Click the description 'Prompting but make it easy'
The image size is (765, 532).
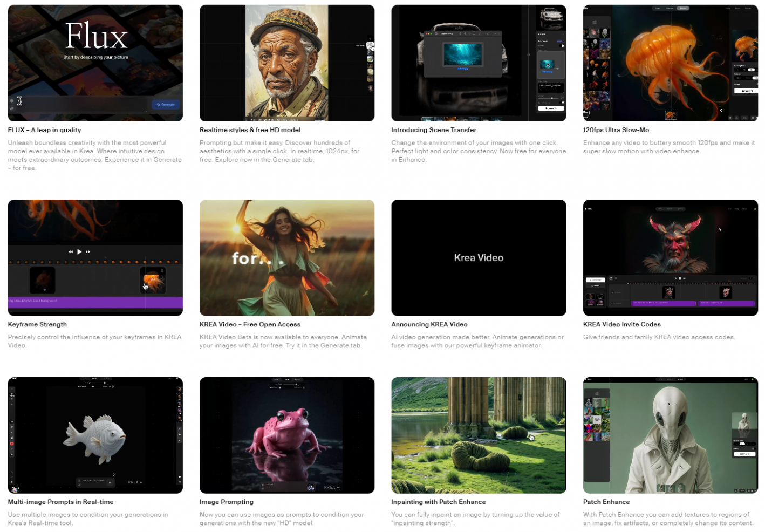(279, 151)
